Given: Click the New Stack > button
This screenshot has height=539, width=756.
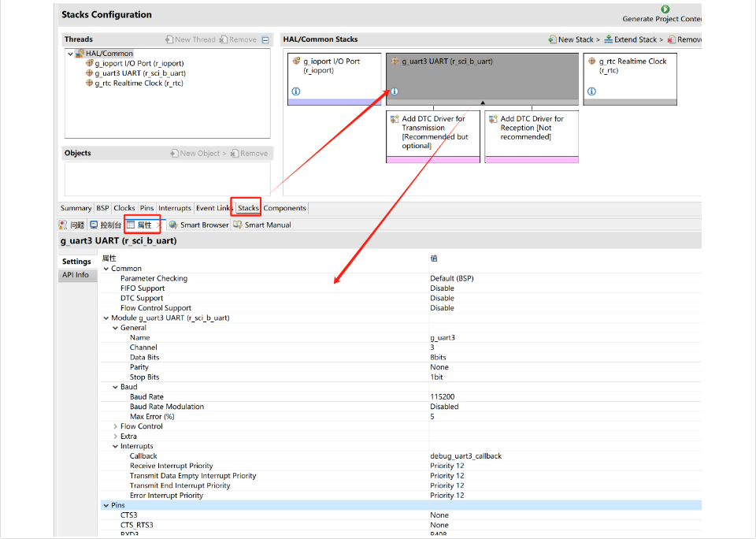Looking at the screenshot, I should point(574,39).
